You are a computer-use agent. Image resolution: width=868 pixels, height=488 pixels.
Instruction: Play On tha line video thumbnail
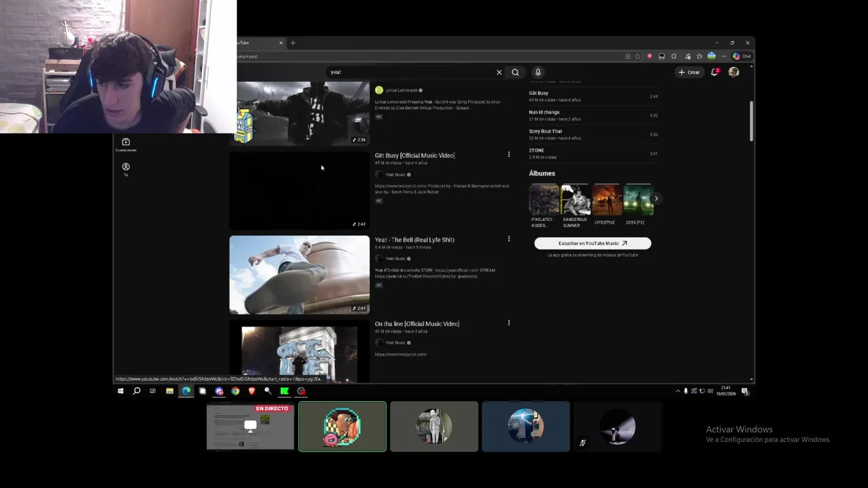[x=300, y=351]
